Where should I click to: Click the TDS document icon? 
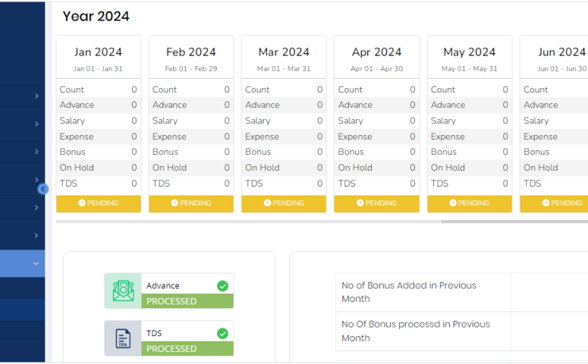[x=123, y=338]
